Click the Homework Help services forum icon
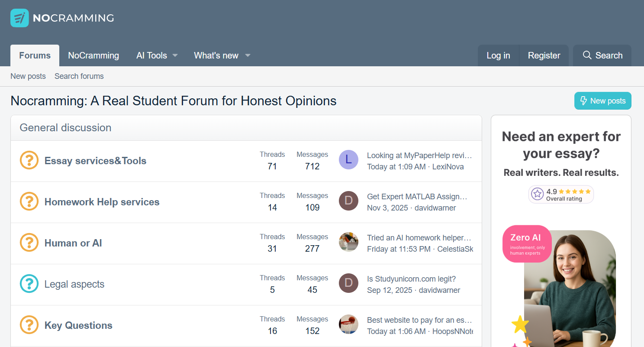This screenshot has width=644, height=347. (29, 202)
